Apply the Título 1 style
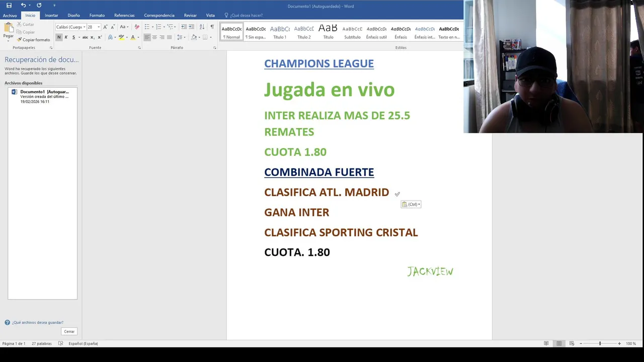This screenshot has width=644, height=362. click(280, 32)
